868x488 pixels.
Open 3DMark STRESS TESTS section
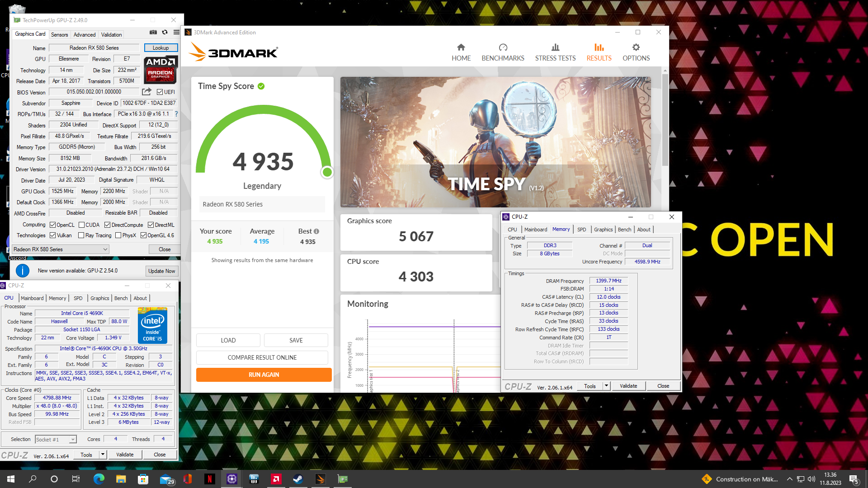click(555, 52)
